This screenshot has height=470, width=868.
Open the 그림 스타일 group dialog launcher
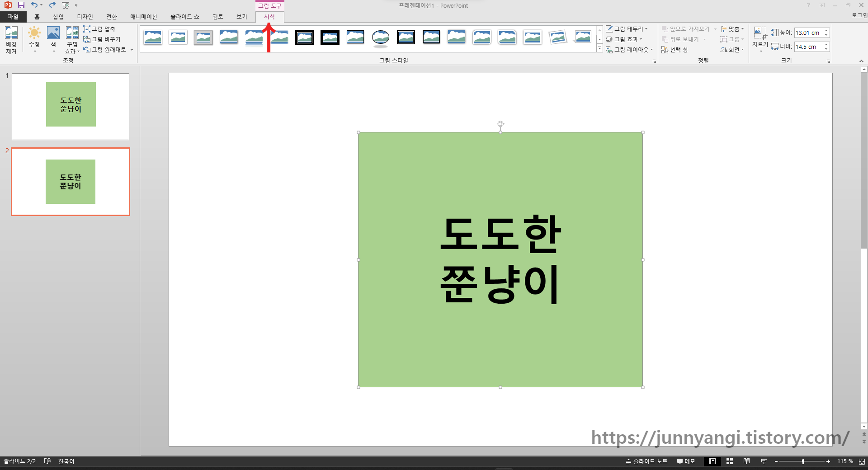[x=654, y=61]
